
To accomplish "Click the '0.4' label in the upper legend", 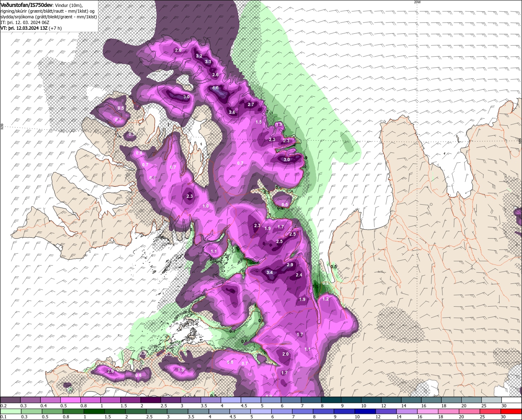I will (44, 406).
